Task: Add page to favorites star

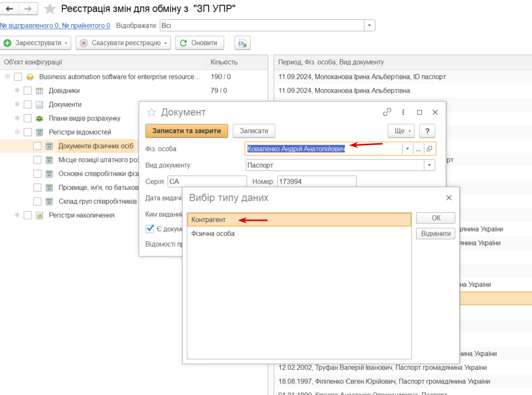Action: 49,8
